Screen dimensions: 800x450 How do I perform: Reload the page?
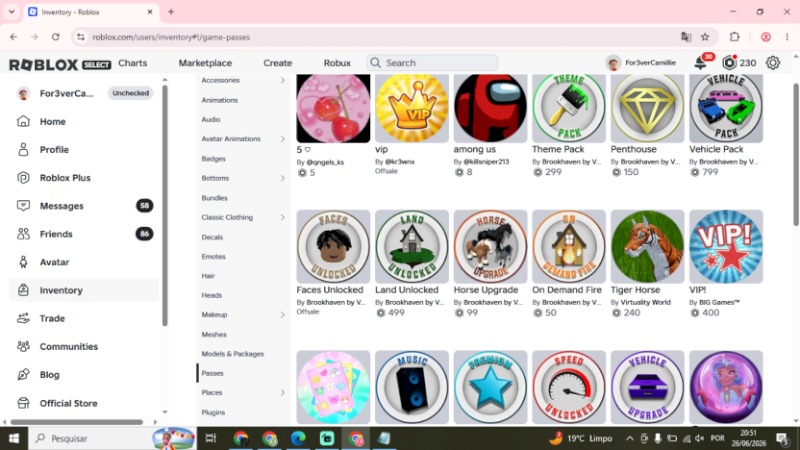point(56,37)
